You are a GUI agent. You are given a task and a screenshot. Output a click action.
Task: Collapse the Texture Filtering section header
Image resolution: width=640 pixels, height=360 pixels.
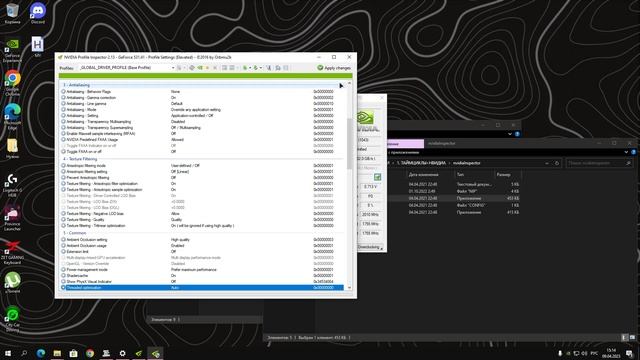point(202,159)
